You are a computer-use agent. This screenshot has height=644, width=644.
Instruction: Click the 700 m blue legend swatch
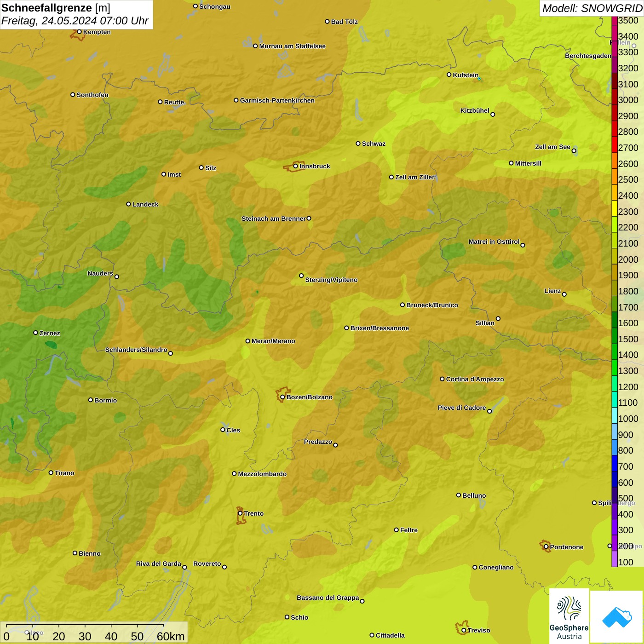click(x=615, y=463)
